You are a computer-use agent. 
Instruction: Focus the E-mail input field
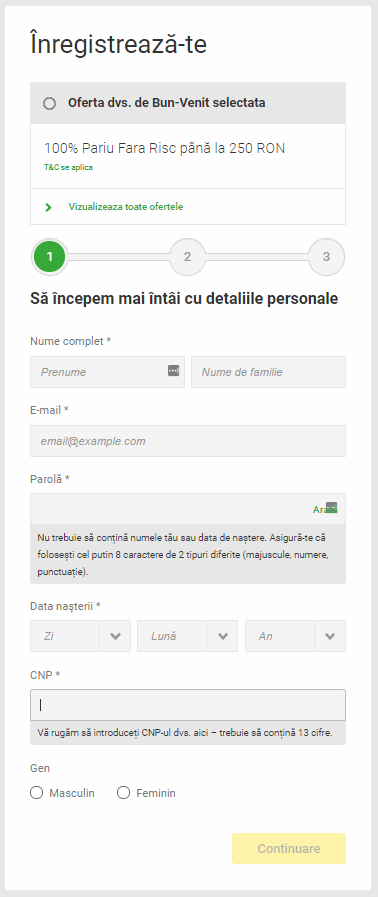click(x=188, y=441)
